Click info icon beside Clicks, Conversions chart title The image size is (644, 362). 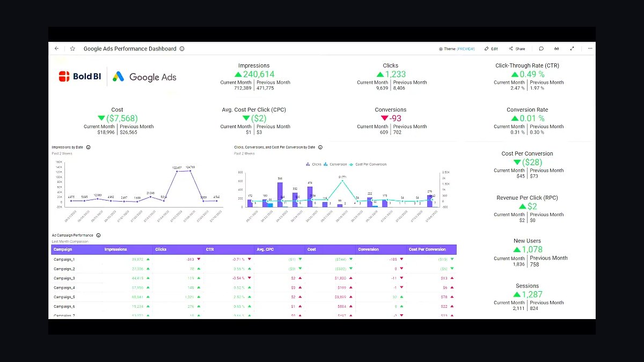pyautogui.click(x=320, y=147)
